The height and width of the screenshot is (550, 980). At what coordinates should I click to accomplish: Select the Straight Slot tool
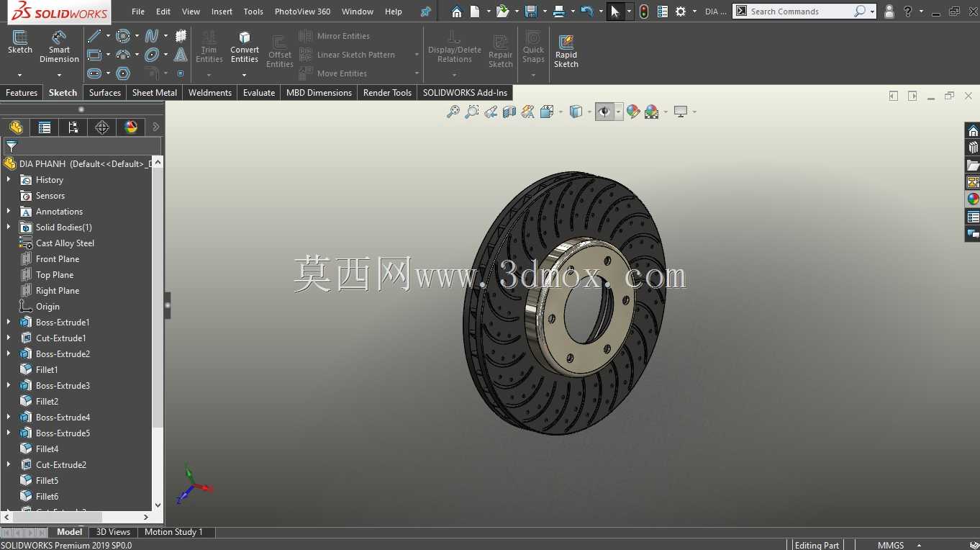click(94, 73)
